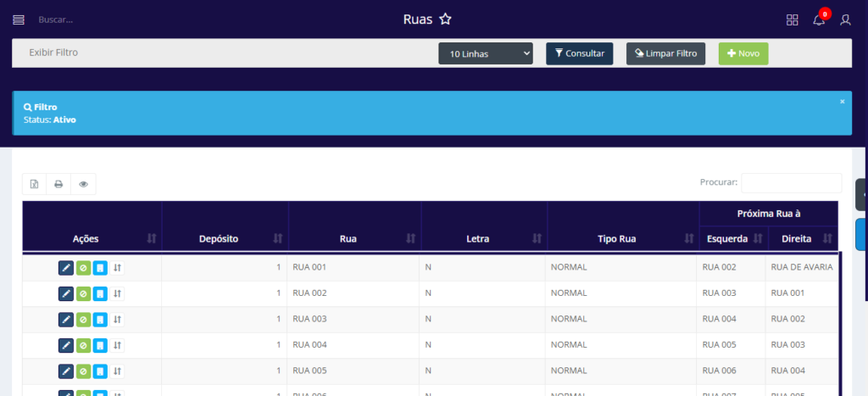Open the 10 Linhas rows dropdown

pos(486,53)
